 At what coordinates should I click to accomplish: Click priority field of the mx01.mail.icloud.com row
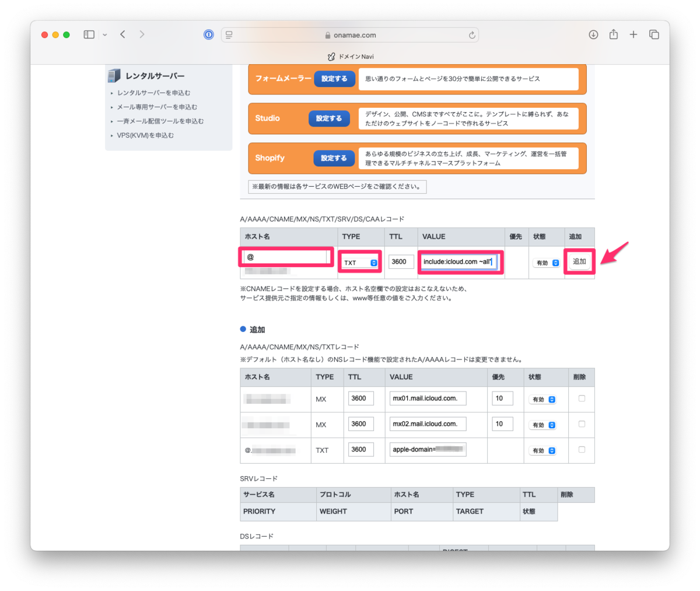tap(502, 398)
